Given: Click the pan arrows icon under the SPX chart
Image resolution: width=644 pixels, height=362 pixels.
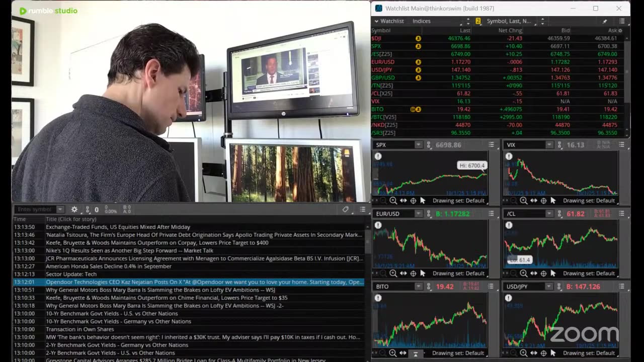Looking at the screenshot, I should 403,201.
